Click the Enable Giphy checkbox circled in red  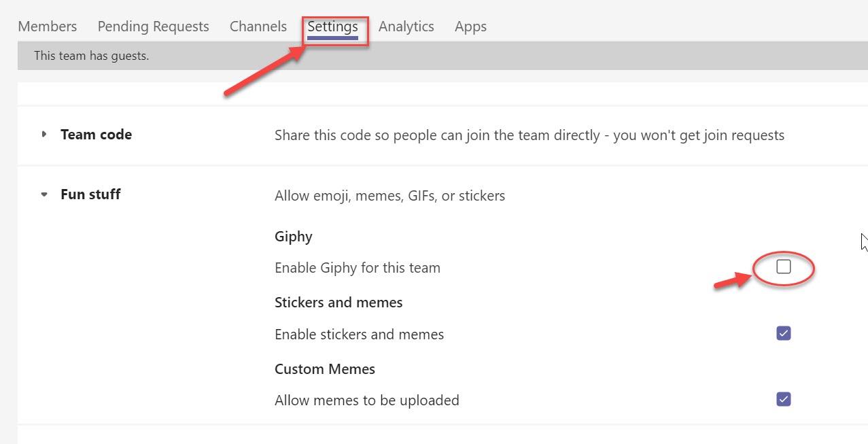[x=782, y=267]
